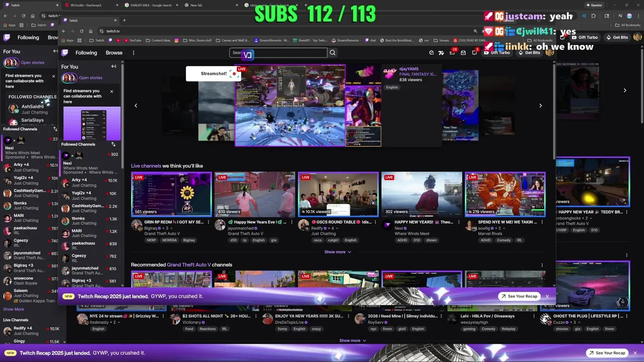Image resolution: width=644 pixels, height=362 pixels.
Task: Click See Your Recap in the background banner
Action: [607, 353]
